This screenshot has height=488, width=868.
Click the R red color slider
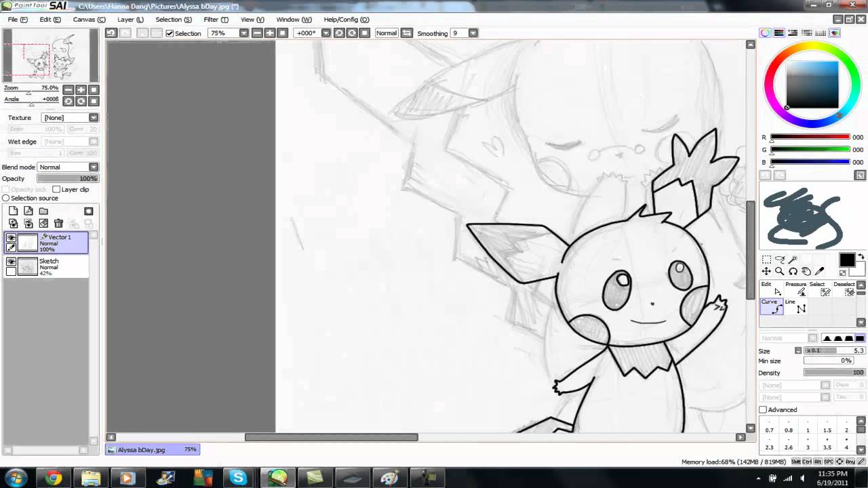(810, 138)
